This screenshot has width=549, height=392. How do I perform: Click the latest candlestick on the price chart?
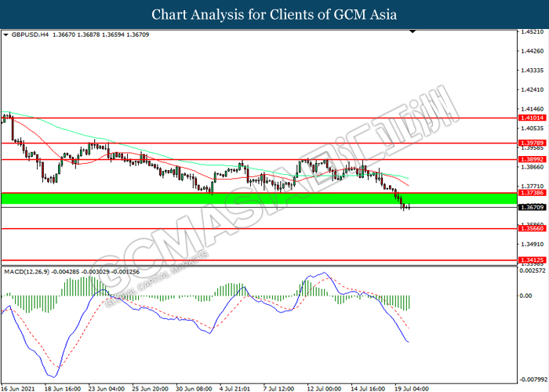tap(409, 207)
